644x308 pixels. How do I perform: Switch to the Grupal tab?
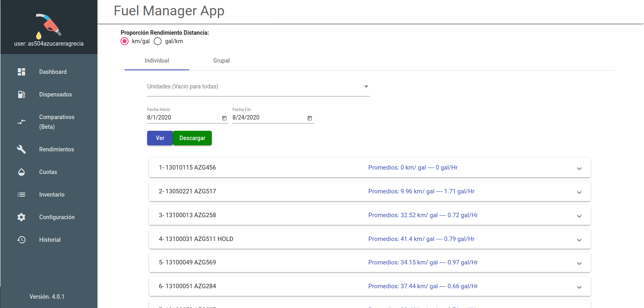[x=222, y=61]
